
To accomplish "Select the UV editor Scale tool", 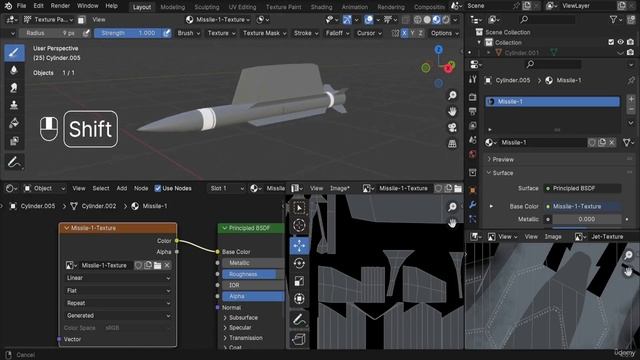I will pos(299,281).
